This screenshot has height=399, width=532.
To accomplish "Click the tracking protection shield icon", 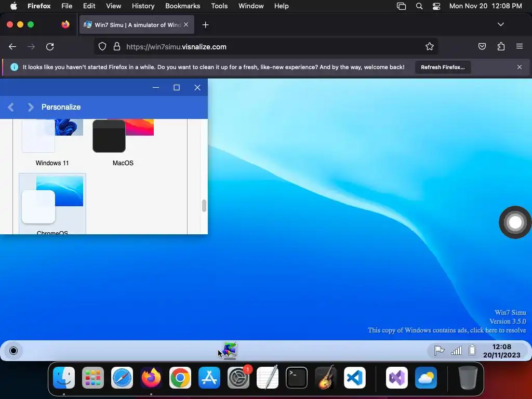I will (102, 47).
